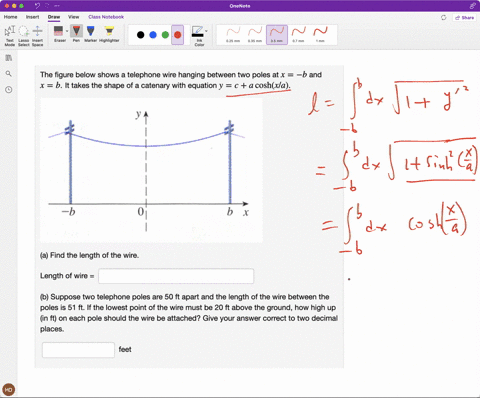Screen dimensions: 480x398
Task: Click the "Length of wire =" label
Action: (67, 276)
